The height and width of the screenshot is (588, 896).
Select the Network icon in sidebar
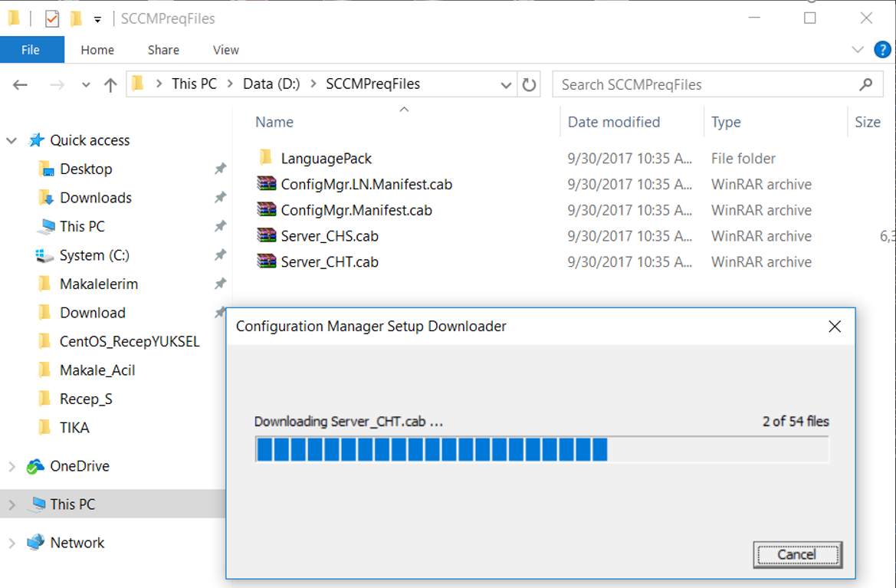(x=35, y=542)
